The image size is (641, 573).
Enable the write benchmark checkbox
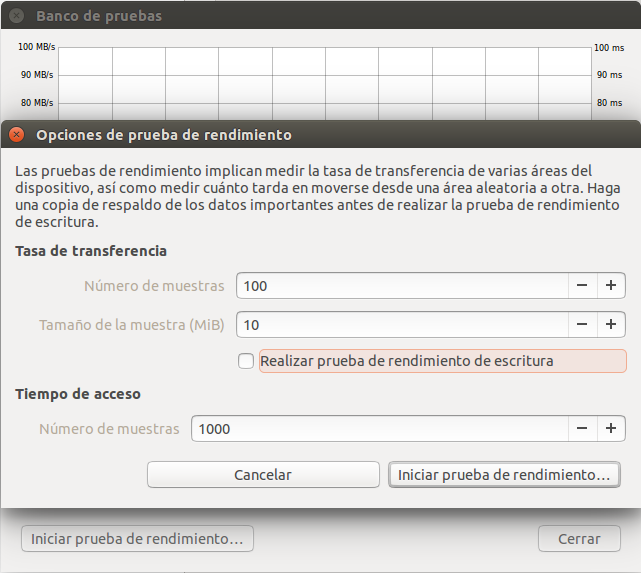[x=246, y=361]
